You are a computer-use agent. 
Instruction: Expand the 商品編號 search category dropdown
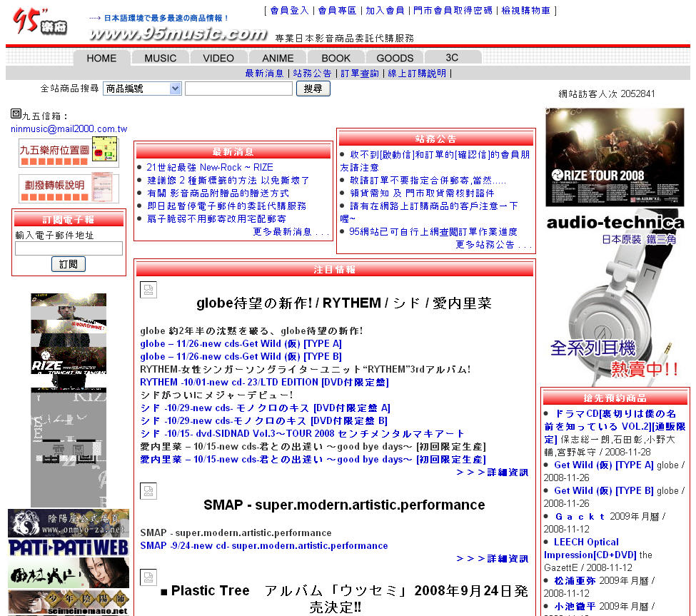pyautogui.click(x=142, y=89)
